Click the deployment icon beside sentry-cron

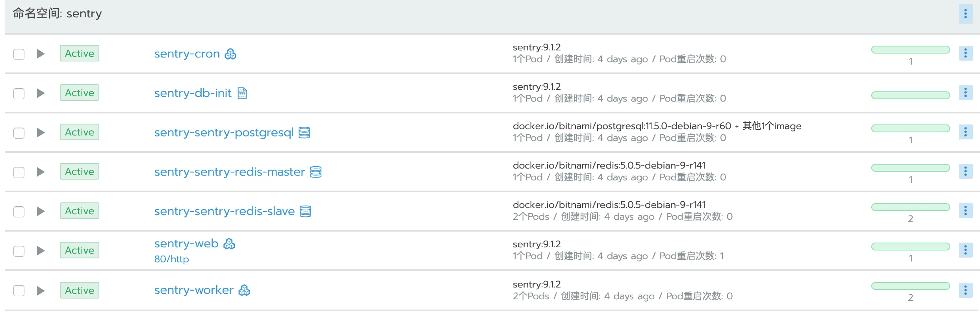coord(230,54)
